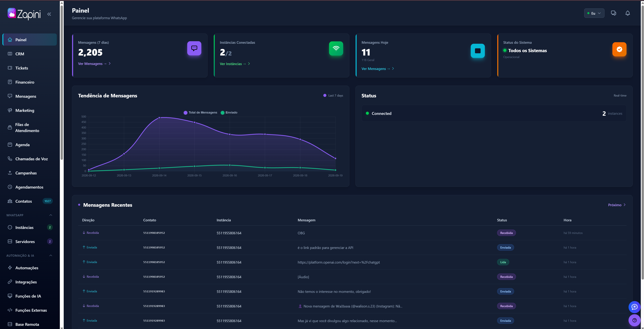The image size is (644, 329).
Task: Open Agenda in the sidebar
Action: [30, 145]
